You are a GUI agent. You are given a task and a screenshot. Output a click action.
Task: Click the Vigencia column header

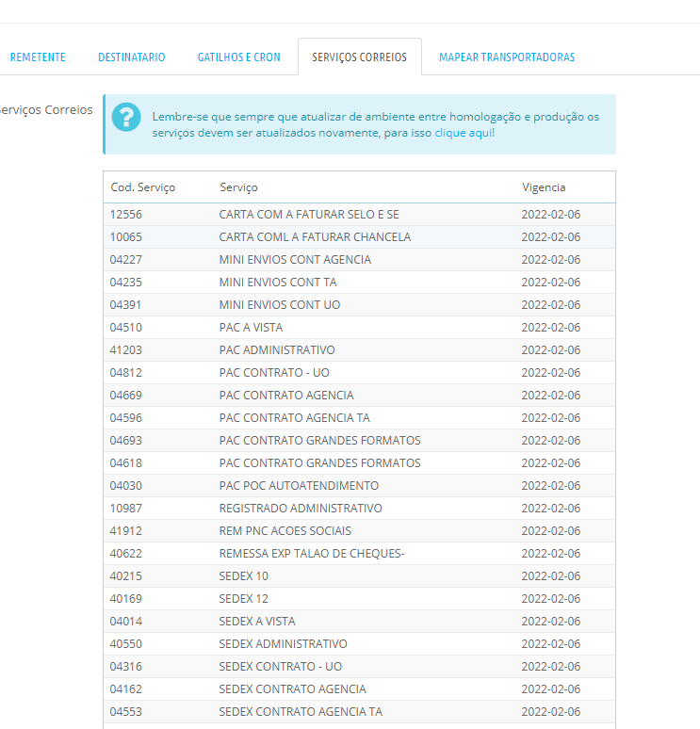click(x=544, y=187)
